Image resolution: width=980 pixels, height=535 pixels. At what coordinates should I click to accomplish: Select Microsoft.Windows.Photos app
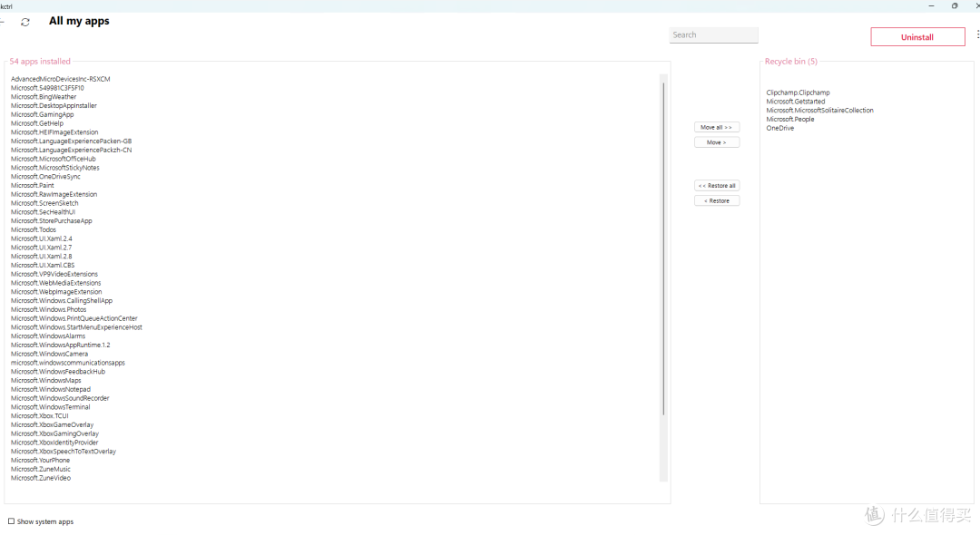(49, 309)
